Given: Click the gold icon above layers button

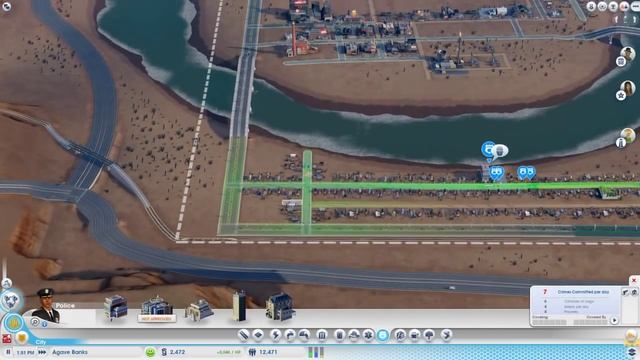Looking at the screenshot, I should click(x=631, y=336).
